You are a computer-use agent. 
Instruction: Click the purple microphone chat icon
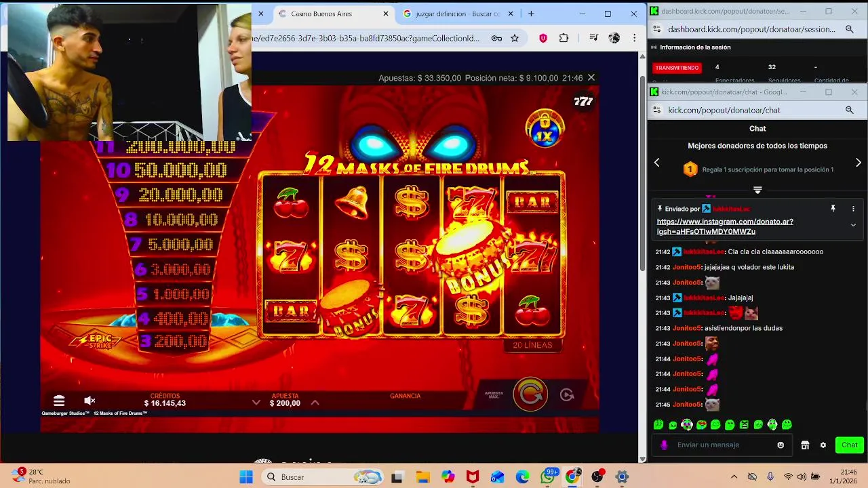tap(664, 445)
